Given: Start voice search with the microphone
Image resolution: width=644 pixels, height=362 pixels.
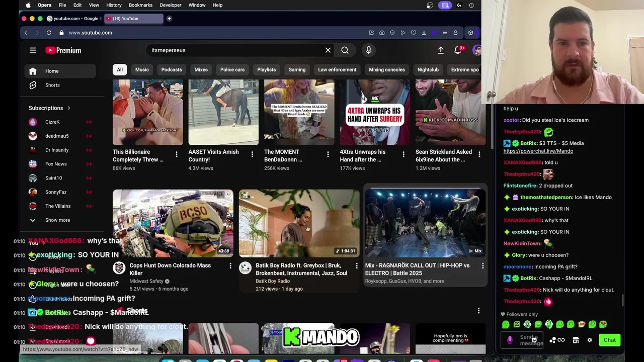Looking at the screenshot, I should click(369, 50).
